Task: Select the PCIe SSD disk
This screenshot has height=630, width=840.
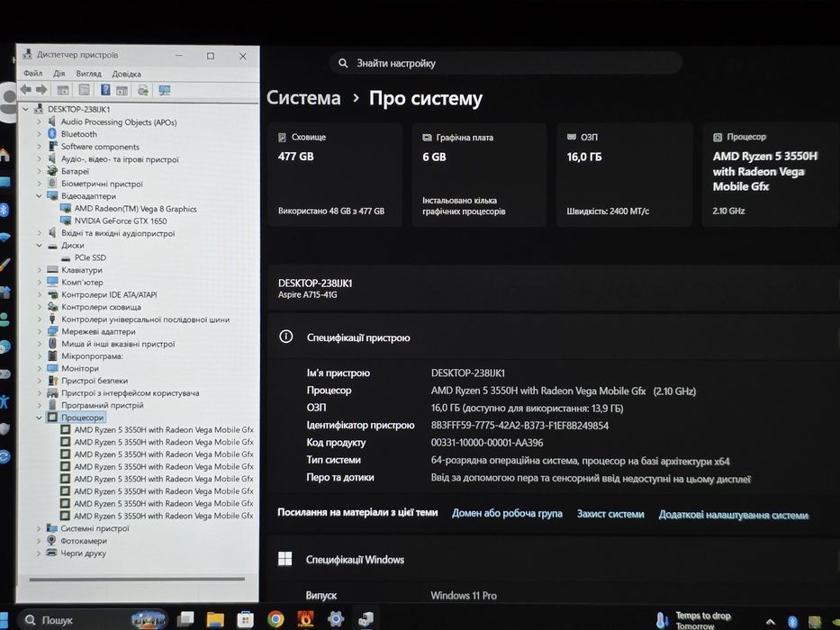Action: coord(90,257)
